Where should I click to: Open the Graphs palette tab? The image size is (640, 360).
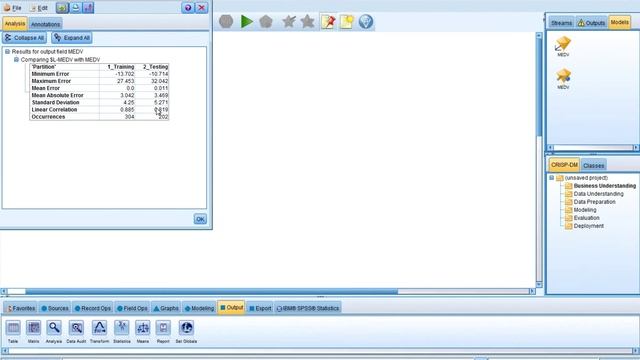tap(166, 308)
